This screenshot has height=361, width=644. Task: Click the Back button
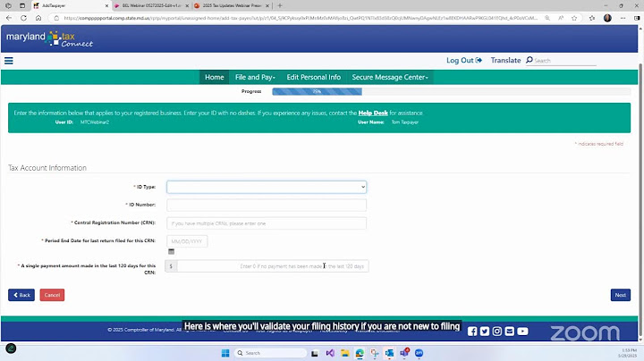(21, 295)
